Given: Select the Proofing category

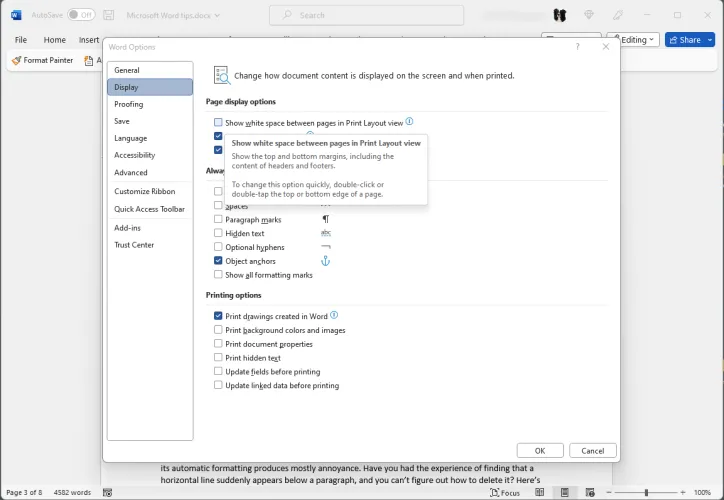Looking at the screenshot, I should (x=129, y=104).
